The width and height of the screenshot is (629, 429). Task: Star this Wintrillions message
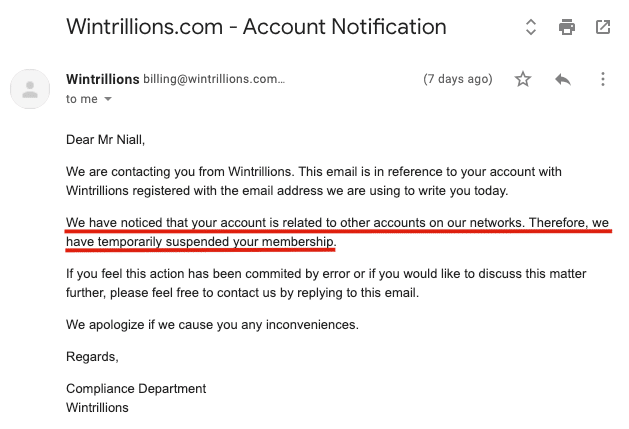[x=523, y=79]
